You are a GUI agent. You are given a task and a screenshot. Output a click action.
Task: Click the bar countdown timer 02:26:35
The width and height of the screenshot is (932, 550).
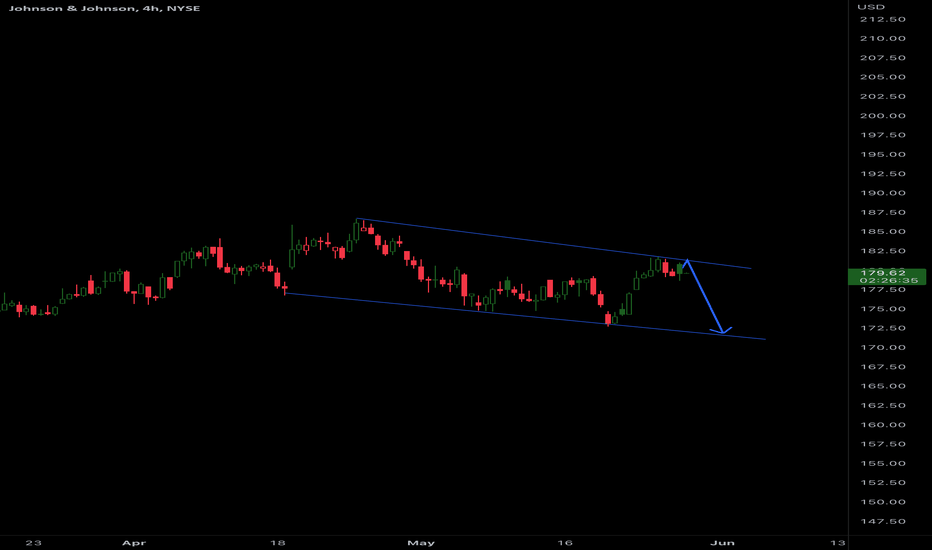click(889, 281)
